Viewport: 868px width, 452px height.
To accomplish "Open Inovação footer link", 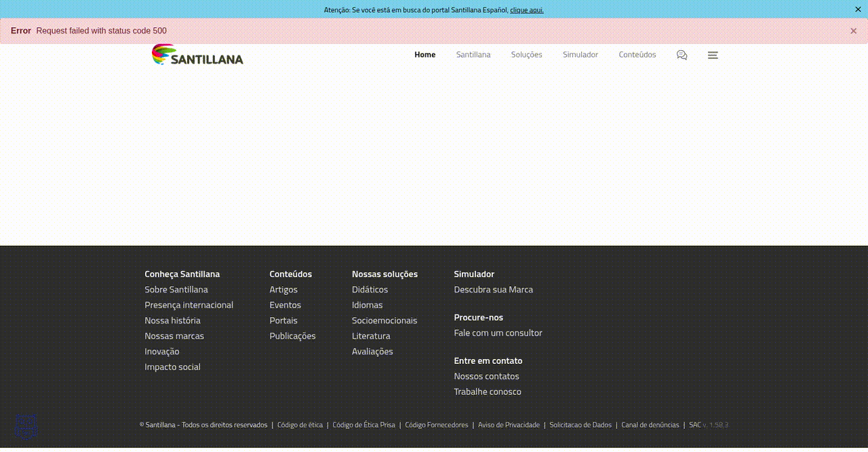I will pos(162,352).
